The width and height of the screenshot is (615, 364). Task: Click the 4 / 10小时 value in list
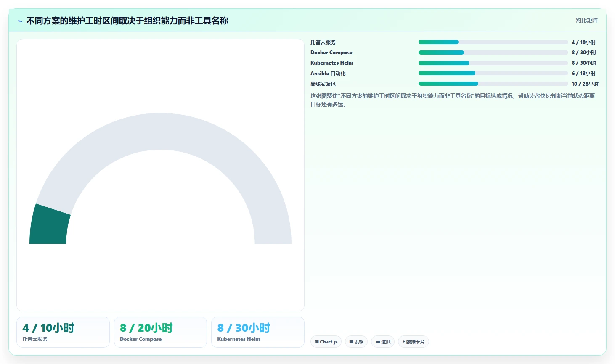pyautogui.click(x=583, y=42)
